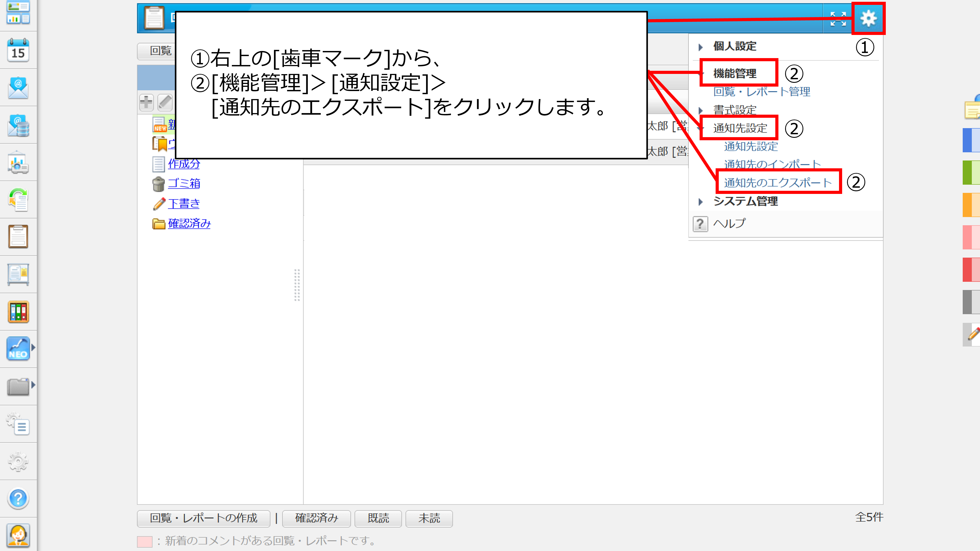980x551 pixels.
Task: Select 通知先のインポート menu entry
Action: point(772,164)
